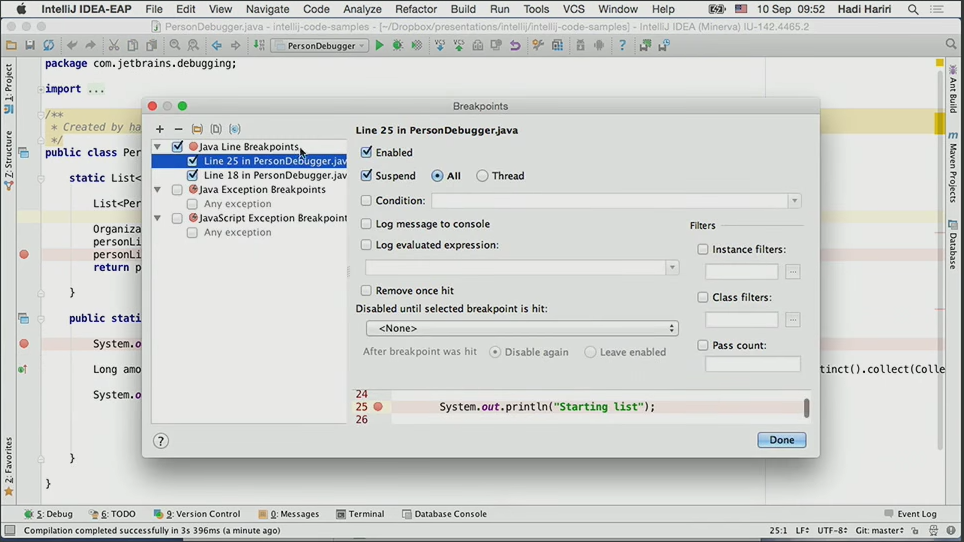Enable Class filters checkbox
This screenshot has width=964, height=542.
(x=703, y=297)
